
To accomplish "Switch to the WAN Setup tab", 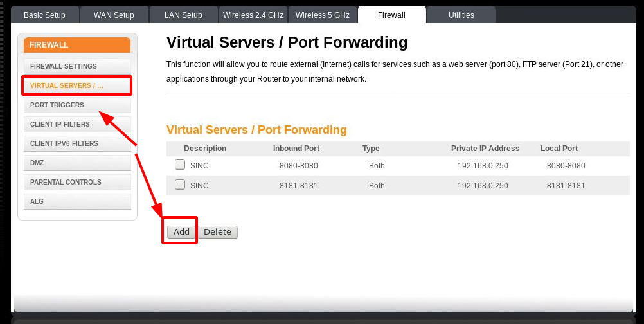I will click(114, 15).
